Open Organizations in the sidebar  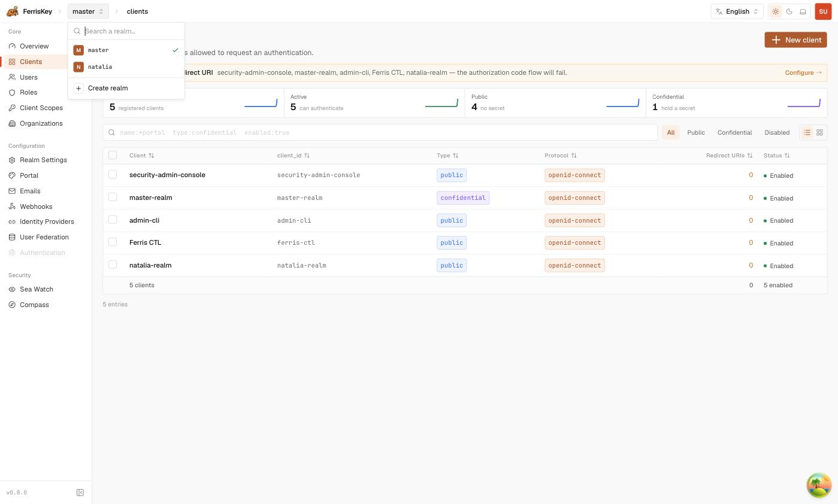[x=41, y=123]
